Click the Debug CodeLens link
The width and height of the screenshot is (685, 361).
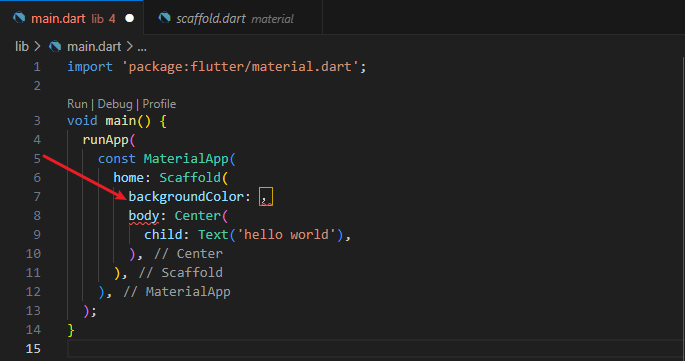(x=115, y=104)
